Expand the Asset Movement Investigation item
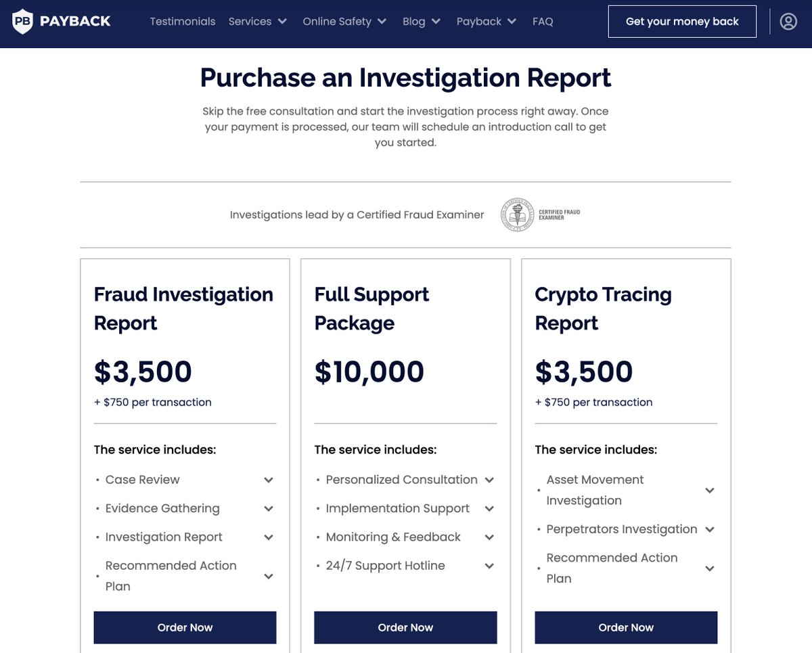Screen dimensions: 812x653 pos(626,490)
